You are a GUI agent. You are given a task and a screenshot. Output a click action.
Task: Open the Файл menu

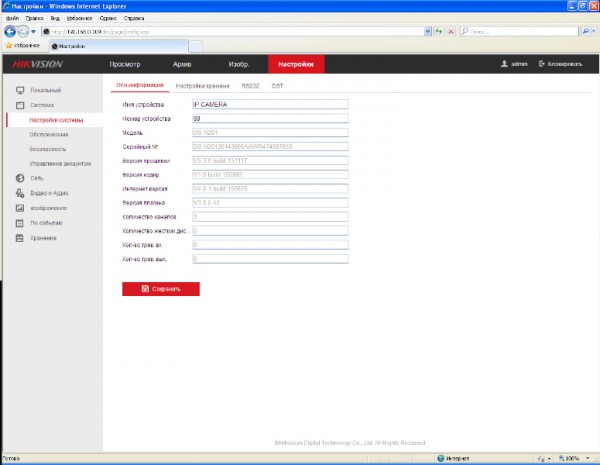pos(12,18)
